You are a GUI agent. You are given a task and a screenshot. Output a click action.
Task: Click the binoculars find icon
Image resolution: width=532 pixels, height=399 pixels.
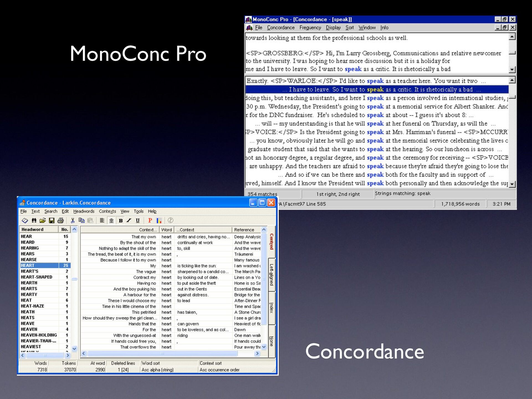[34, 220]
